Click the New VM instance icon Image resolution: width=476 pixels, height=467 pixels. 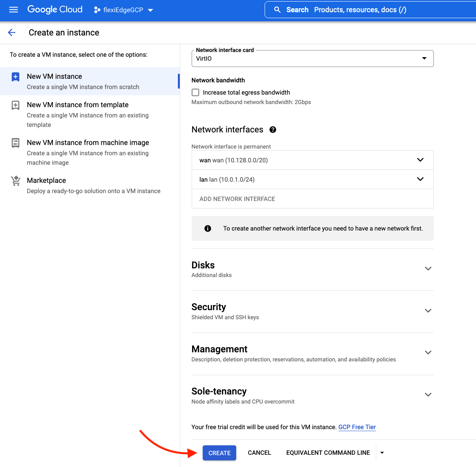pyautogui.click(x=15, y=77)
